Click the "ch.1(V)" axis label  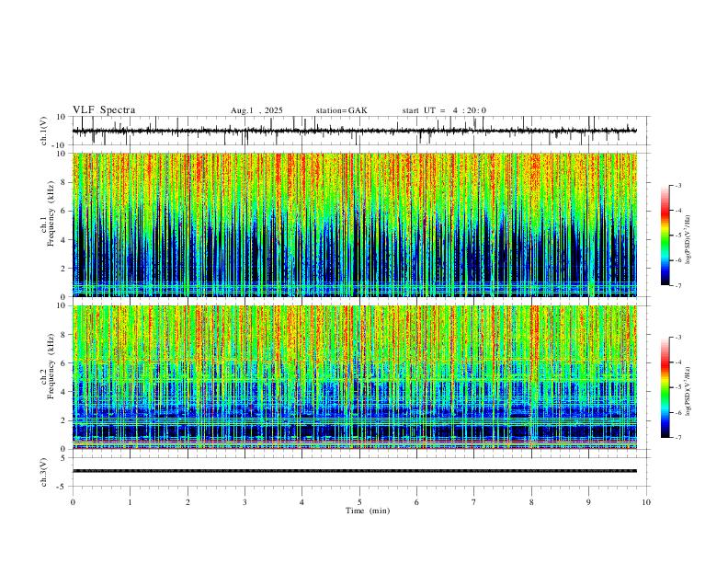point(45,131)
